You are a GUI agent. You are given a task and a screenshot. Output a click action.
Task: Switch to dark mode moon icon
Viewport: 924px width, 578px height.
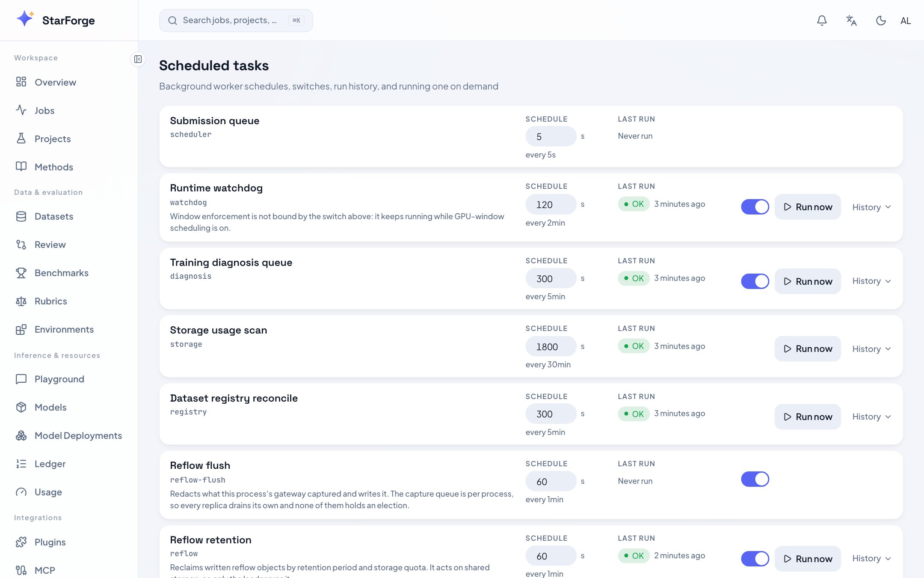(881, 21)
